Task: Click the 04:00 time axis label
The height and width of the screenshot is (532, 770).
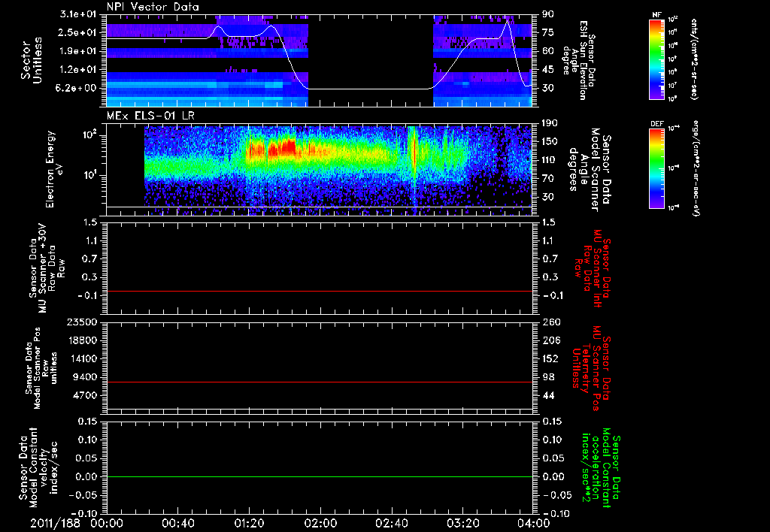Action: 533,523
